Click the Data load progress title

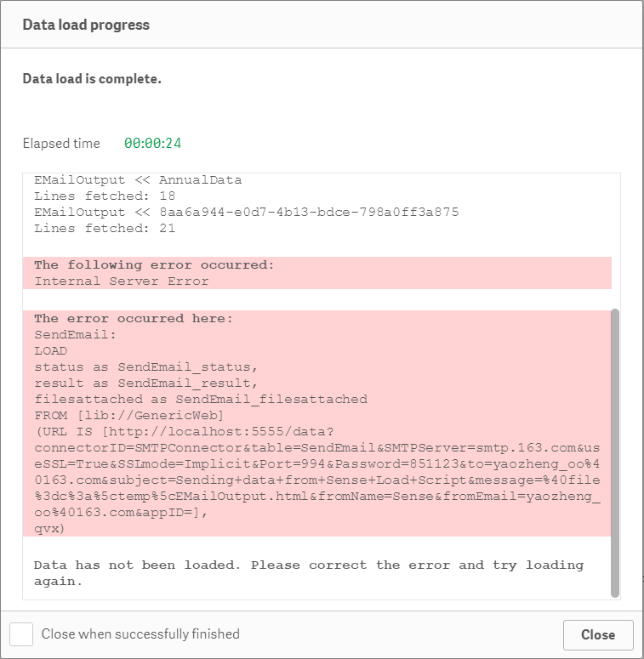tap(86, 25)
